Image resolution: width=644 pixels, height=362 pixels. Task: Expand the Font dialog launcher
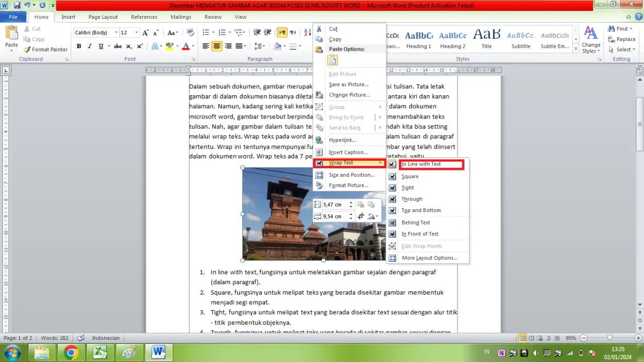coord(193,60)
